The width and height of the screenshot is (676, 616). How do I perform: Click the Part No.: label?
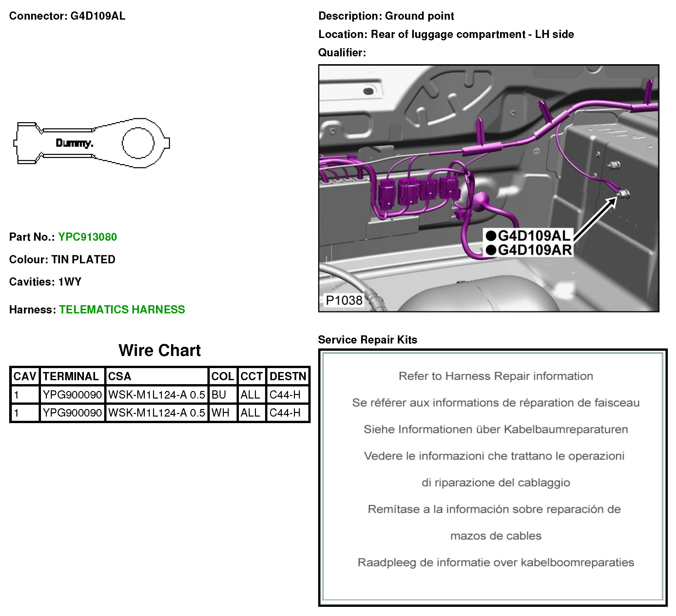32,237
